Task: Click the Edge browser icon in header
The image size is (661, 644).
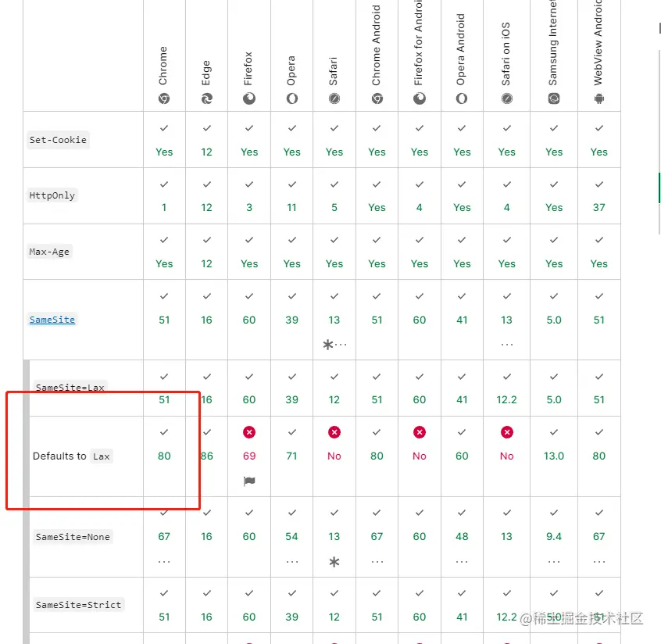Action: tap(206, 99)
